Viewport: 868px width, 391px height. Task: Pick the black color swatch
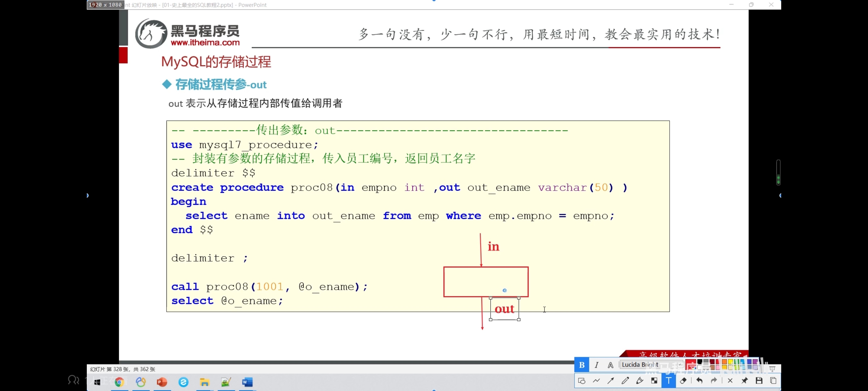coord(700,362)
